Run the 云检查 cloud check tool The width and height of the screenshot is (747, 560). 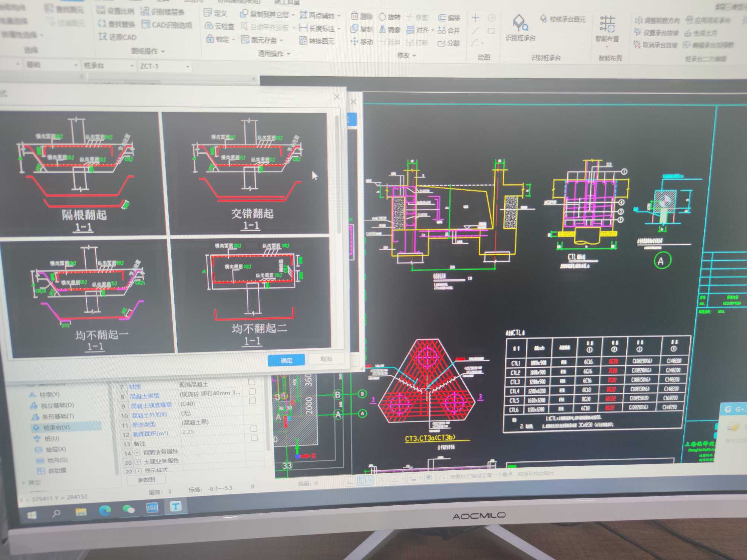pos(219,26)
